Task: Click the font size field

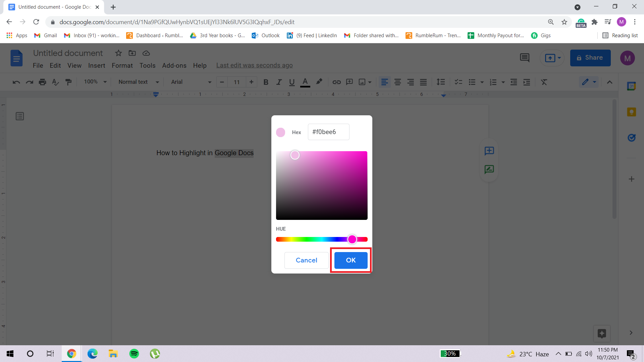Action: pos(237,82)
